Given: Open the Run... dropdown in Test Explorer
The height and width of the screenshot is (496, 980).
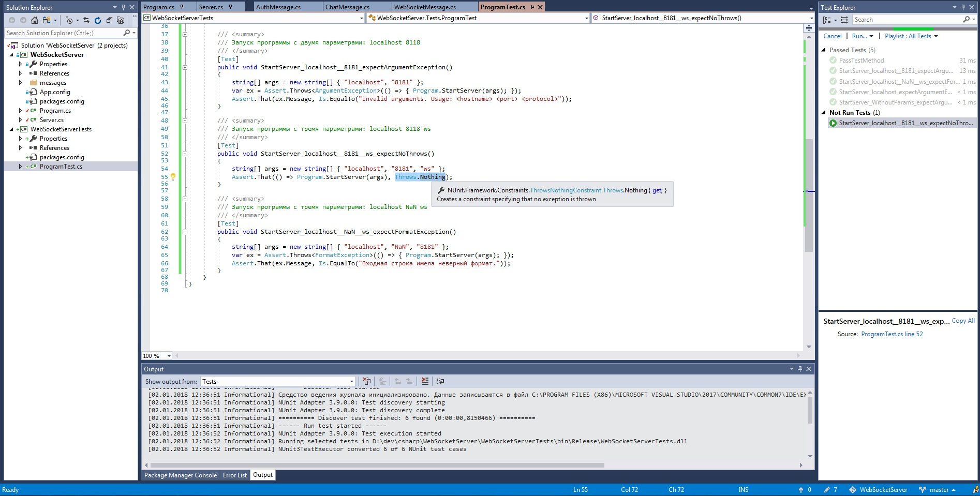Looking at the screenshot, I should [862, 36].
